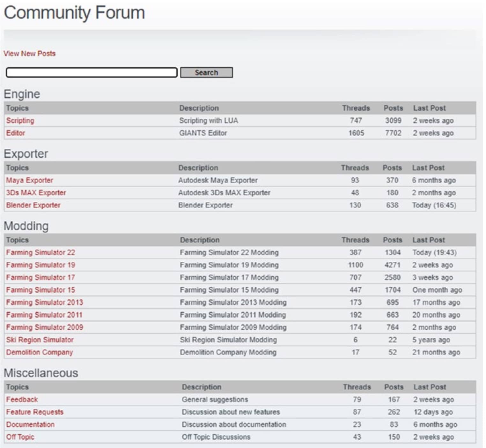Open the Farming Simulator 22 topic

click(x=40, y=252)
